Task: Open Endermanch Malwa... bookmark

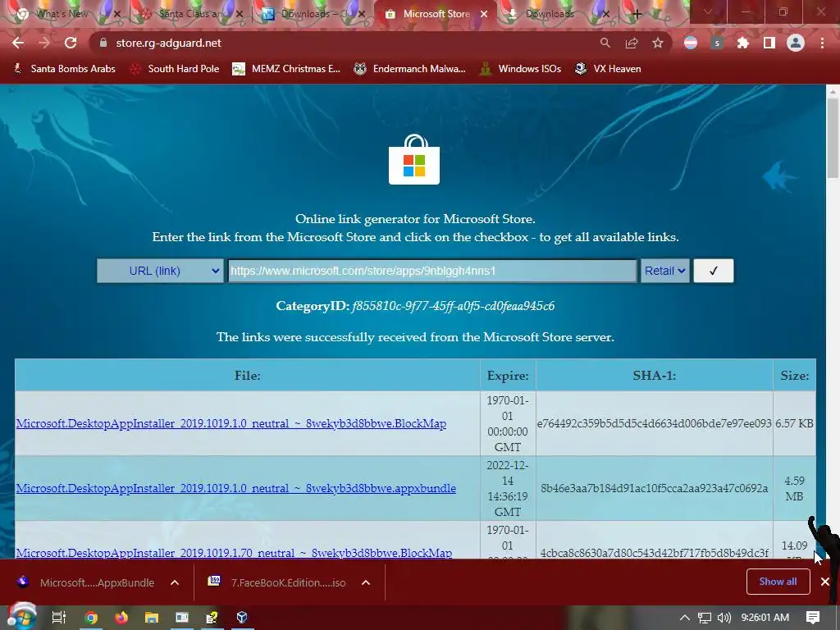Action: [x=410, y=69]
